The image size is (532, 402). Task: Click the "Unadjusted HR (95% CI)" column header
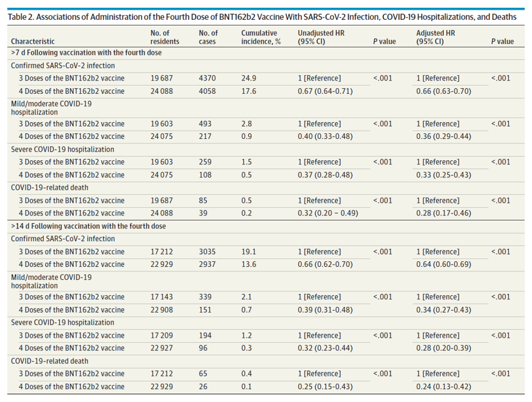(x=321, y=37)
